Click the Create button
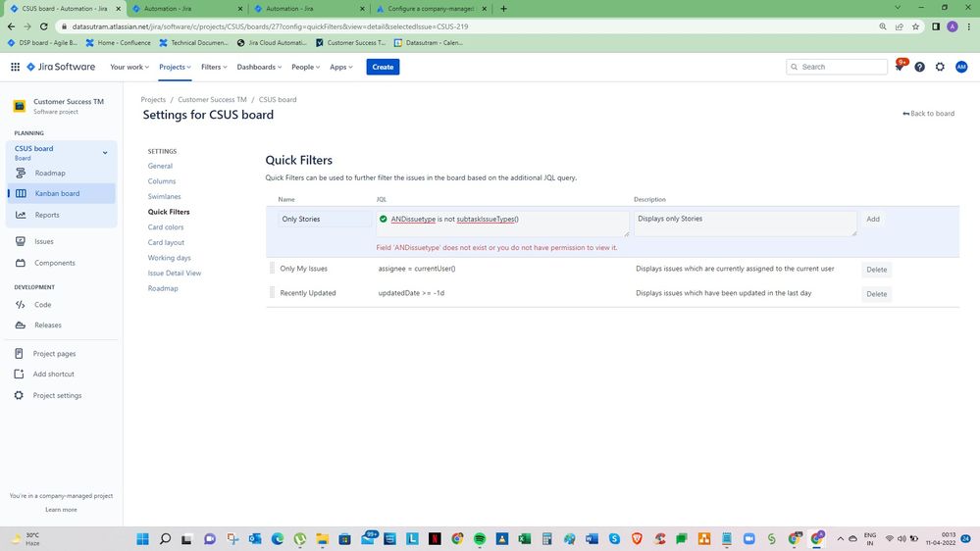Viewport: 980px width, 551px height. click(383, 67)
